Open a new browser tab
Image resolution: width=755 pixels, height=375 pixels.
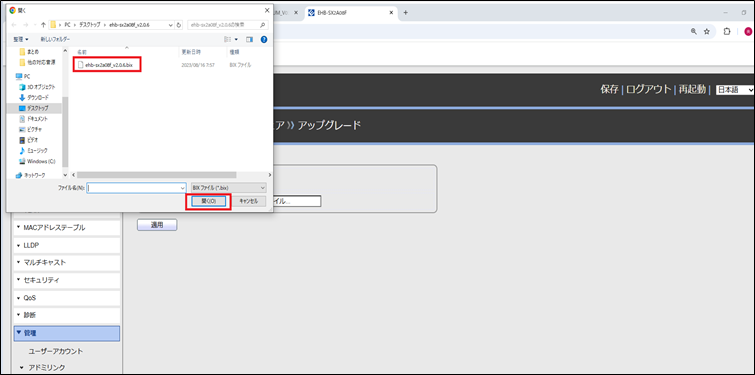click(405, 13)
